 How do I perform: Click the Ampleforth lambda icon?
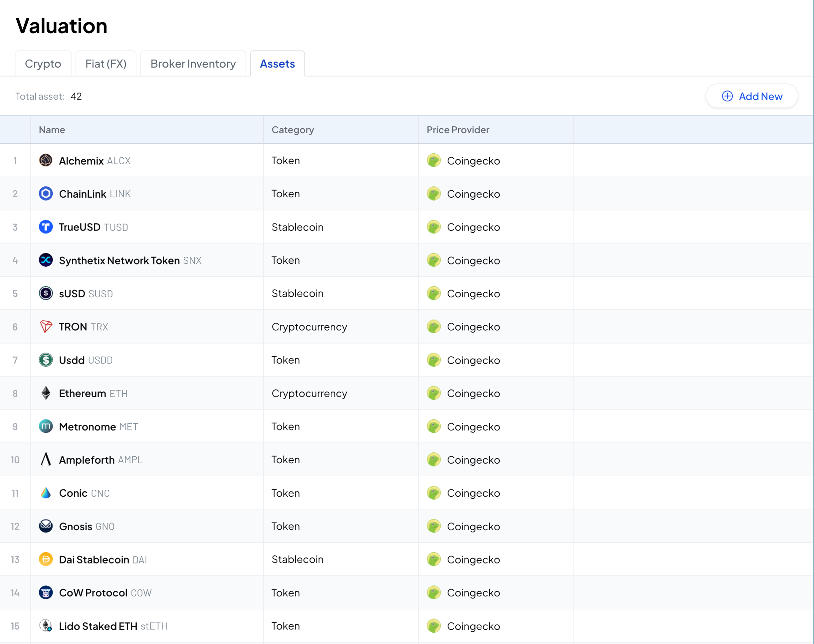pos(46,459)
